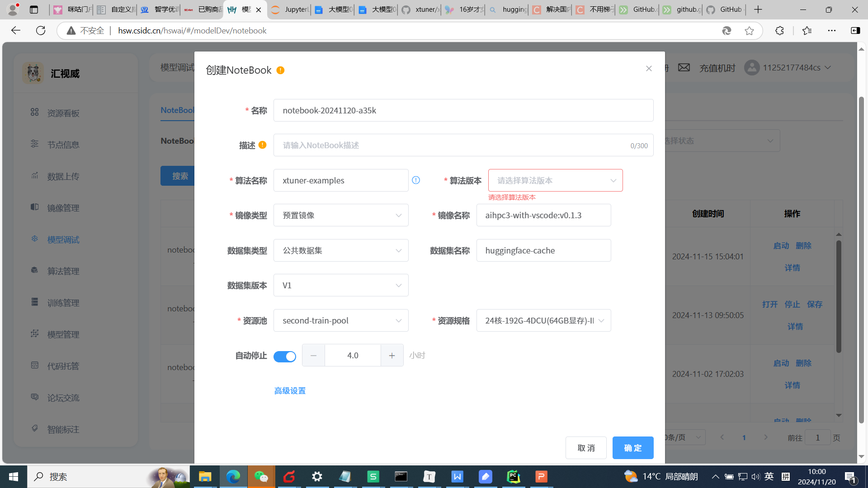Increase auto-stop hours with plus button
Image resolution: width=868 pixels, height=488 pixels.
tap(392, 356)
